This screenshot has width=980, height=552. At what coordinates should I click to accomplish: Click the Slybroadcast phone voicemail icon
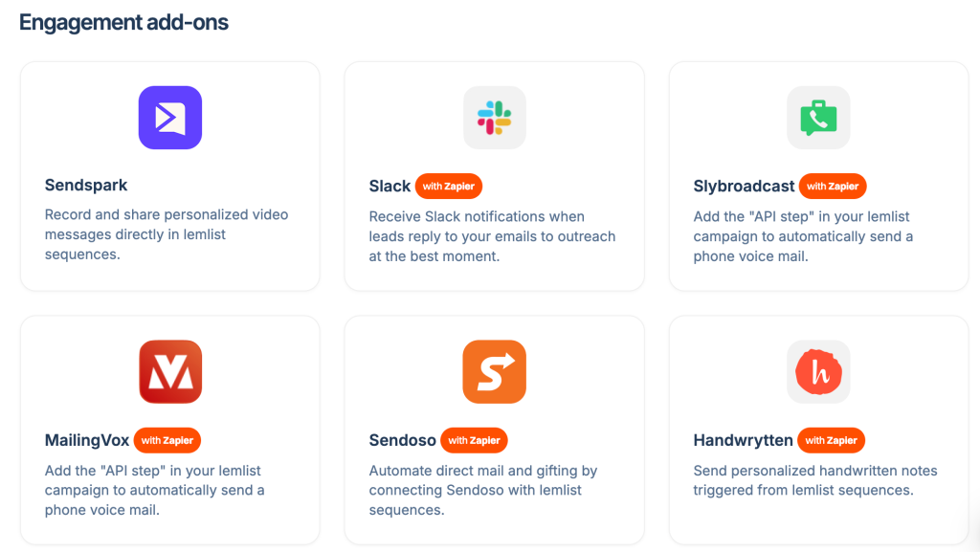click(x=818, y=117)
